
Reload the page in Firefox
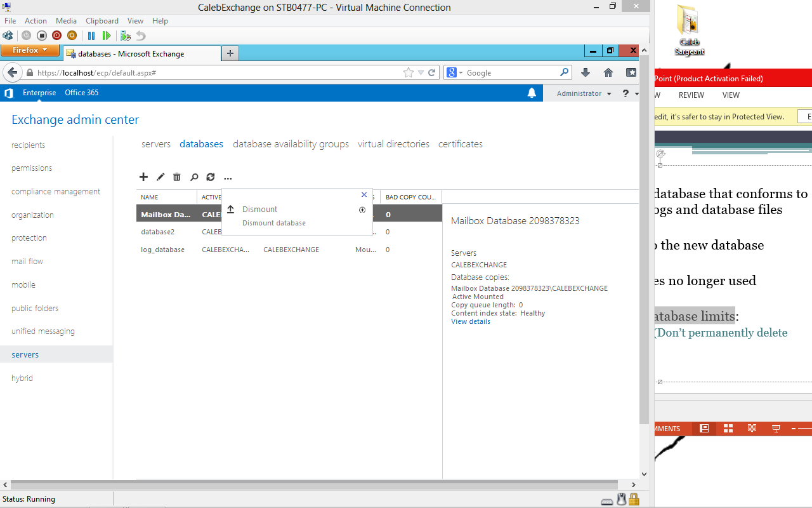(432, 72)
